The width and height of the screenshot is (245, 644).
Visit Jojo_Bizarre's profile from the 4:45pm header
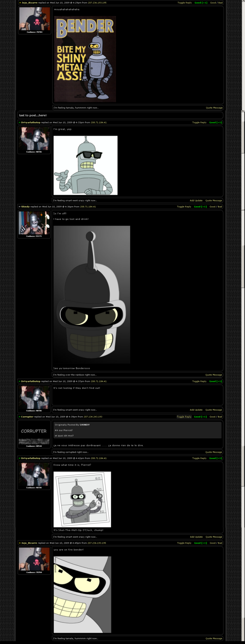(x=29, y=543)
